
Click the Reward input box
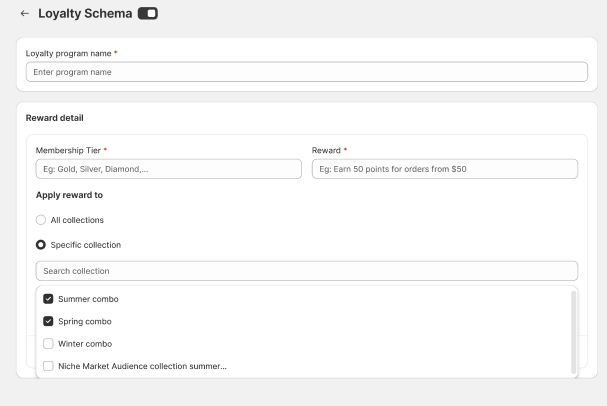pos(445,169)
